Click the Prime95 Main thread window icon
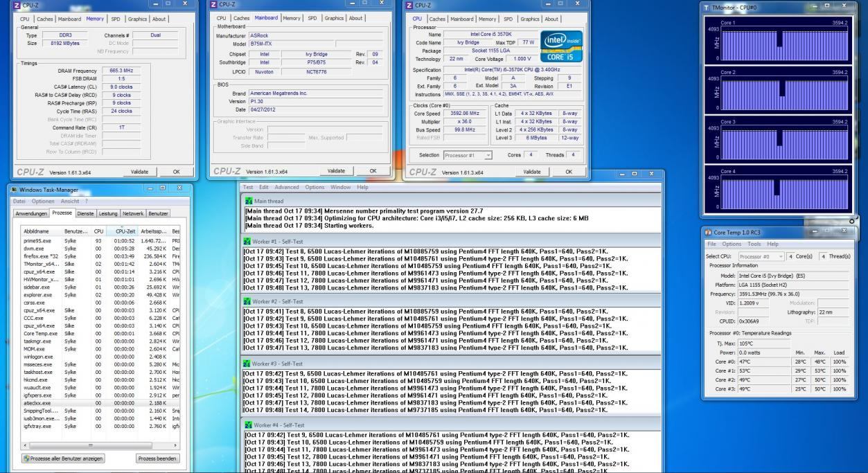The height and width of the screenshot is (473, 868). (x=249, y=200)
